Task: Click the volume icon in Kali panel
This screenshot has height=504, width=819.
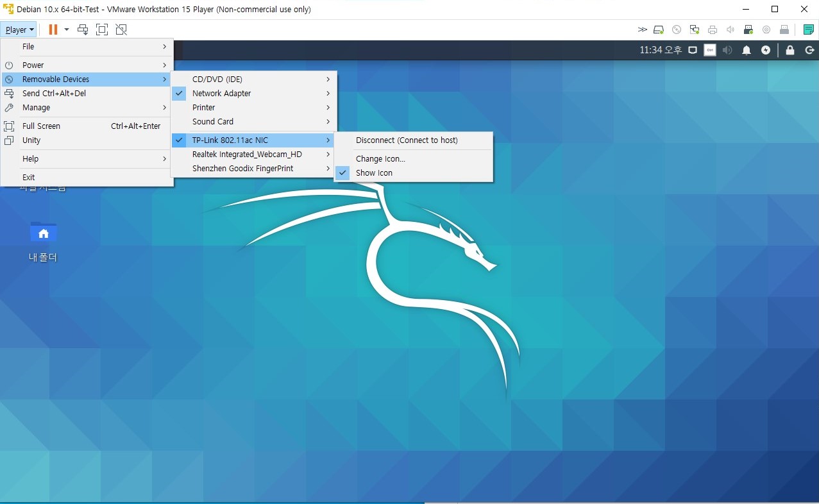Action: point(728,50)
